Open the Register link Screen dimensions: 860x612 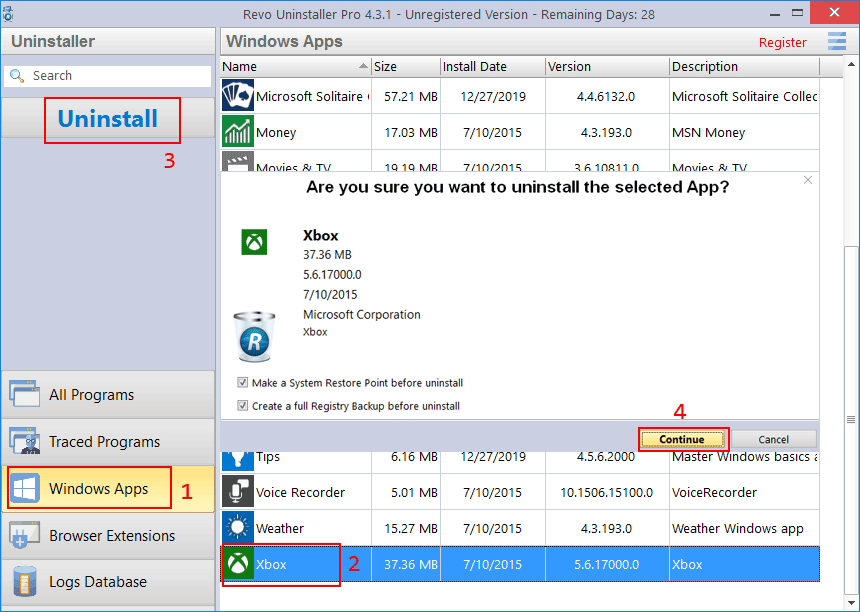(x=783, y=42)
